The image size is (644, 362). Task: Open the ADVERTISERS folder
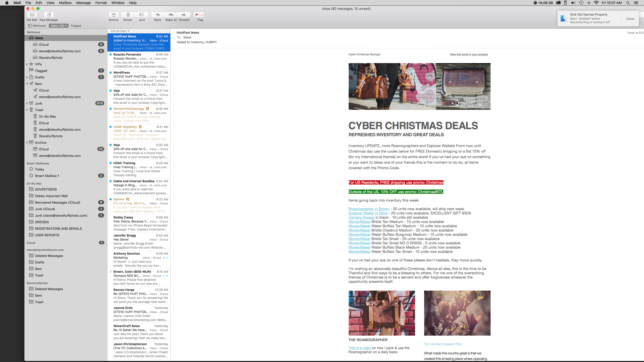pos(66,189)
